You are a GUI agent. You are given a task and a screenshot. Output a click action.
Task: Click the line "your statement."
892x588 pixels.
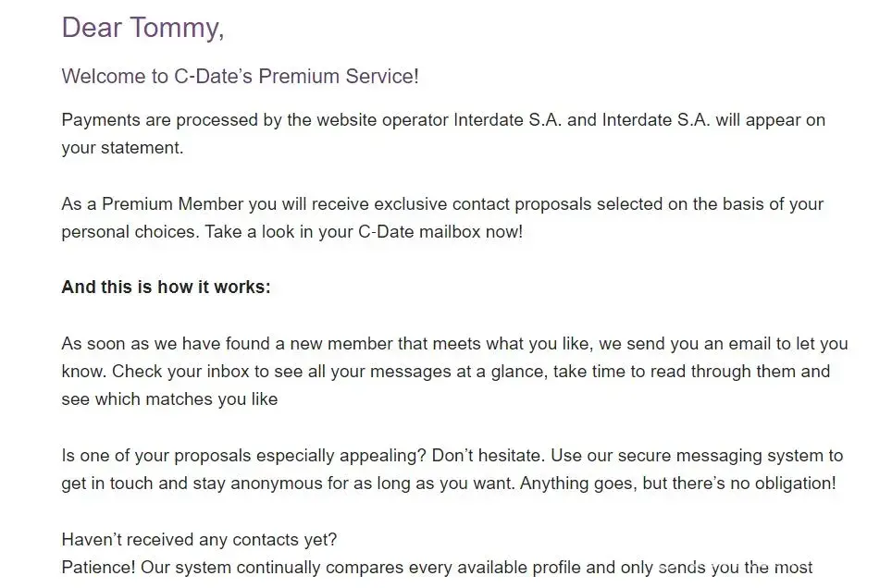(122, 147)
